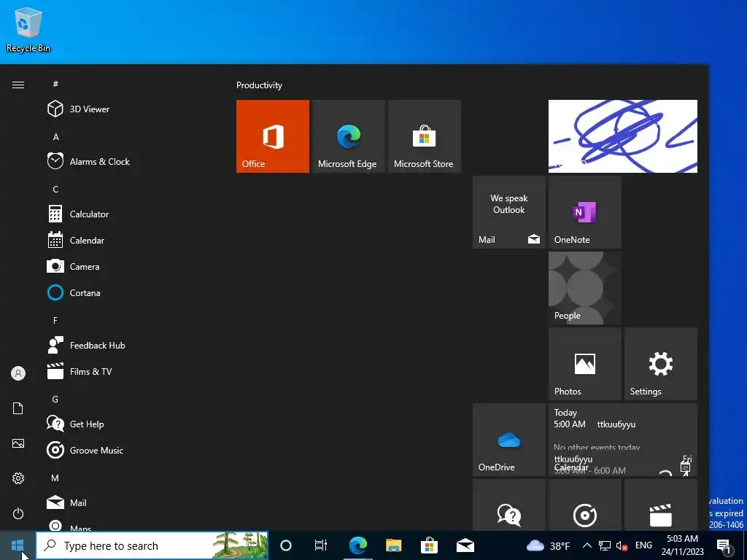Screen dimensions: 747x560
Task: Open Task View on taskbar
Action: click(321, 545)
